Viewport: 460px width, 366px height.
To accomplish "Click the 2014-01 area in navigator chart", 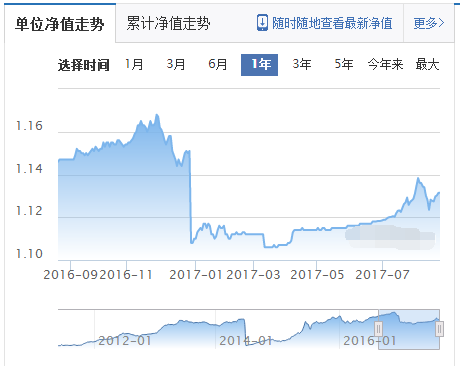I will tap(246, 341).
